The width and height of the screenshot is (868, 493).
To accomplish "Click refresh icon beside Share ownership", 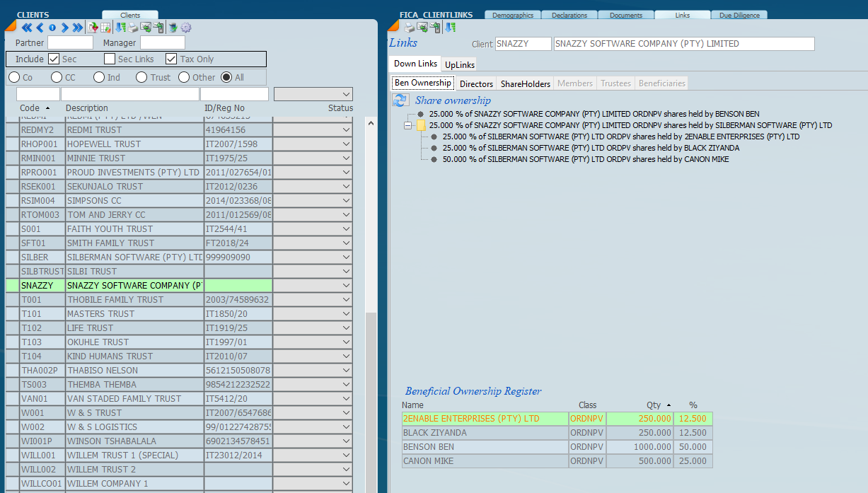I will pos(400,100).
